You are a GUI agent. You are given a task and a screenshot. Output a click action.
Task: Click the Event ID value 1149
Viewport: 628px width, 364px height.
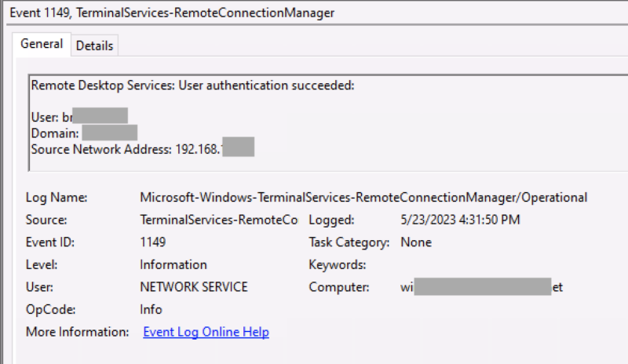pos(152,242)
